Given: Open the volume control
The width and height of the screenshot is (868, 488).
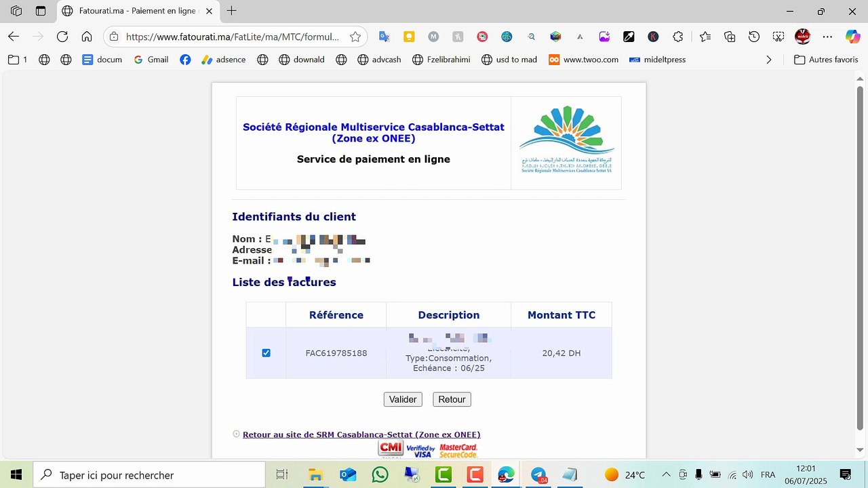Looking at the screenshot, I should 748,474.
